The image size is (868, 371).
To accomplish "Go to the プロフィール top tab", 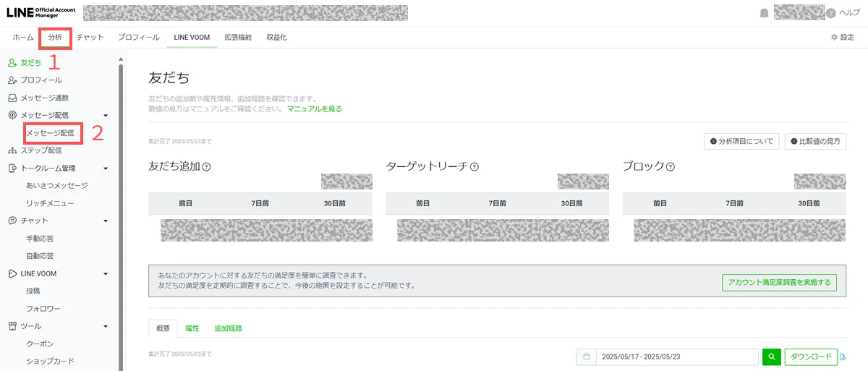I will pos(138,37).
